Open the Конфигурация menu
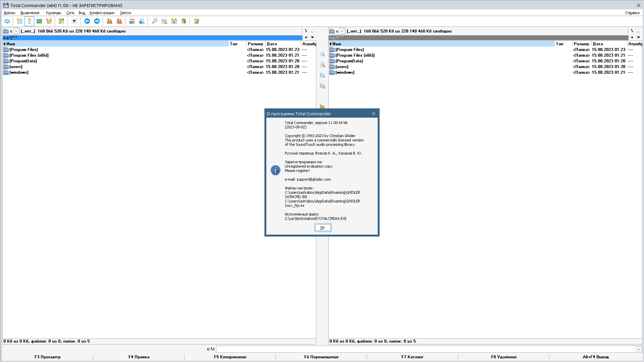Viewport: 644px width, 362px height. pyautogui.click(x=102, y=13)
